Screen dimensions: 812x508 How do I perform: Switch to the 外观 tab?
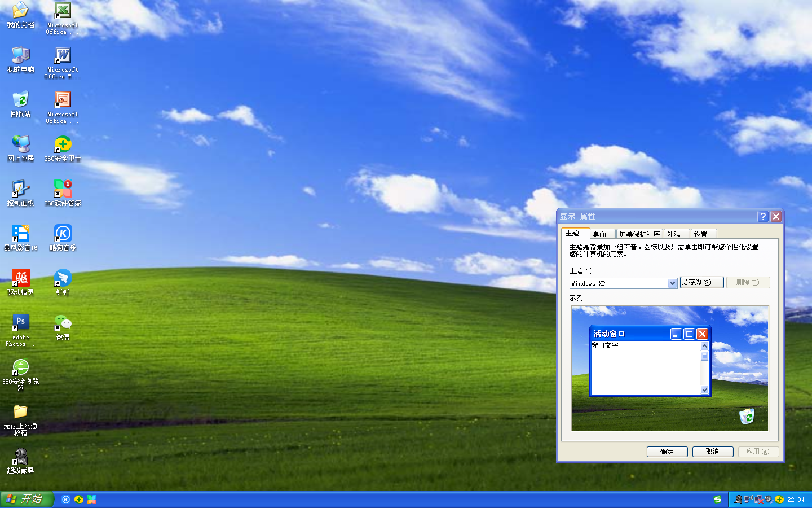[675, 233]
